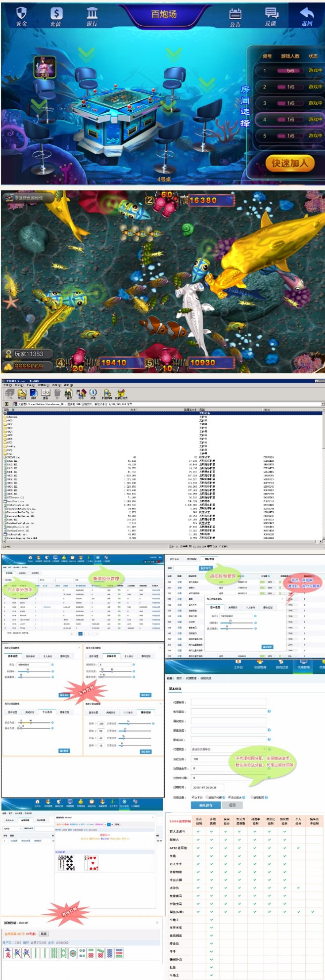Open the 安全 shield icon
325x980 pixels.
point(21,15)
